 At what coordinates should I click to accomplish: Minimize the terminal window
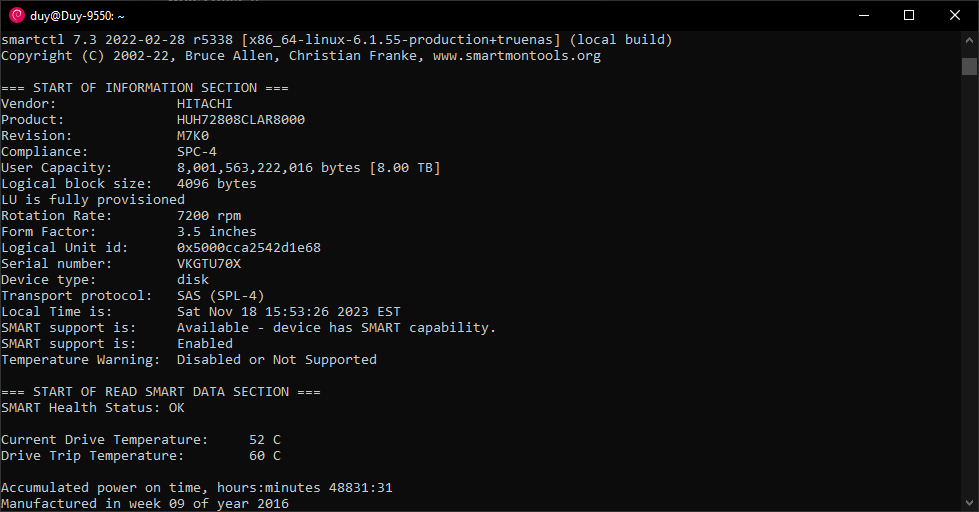coord(864,16)
